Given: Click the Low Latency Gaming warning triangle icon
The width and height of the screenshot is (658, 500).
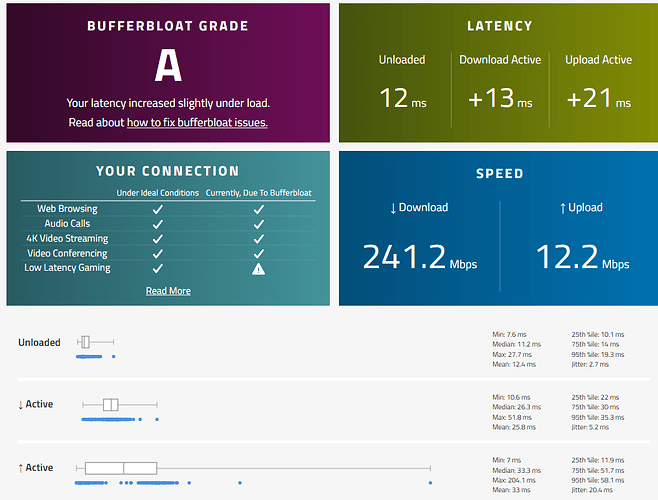Looking at the screenshot, I should coord(258,269).
